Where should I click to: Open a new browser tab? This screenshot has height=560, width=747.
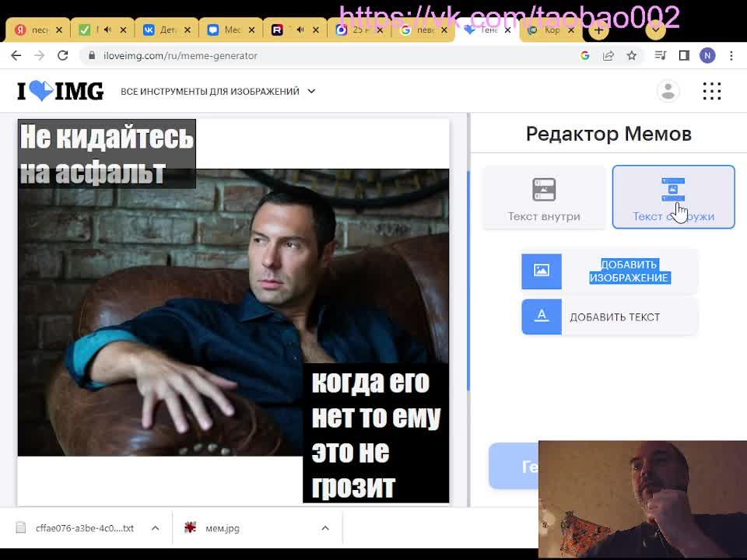coord(599,30)
